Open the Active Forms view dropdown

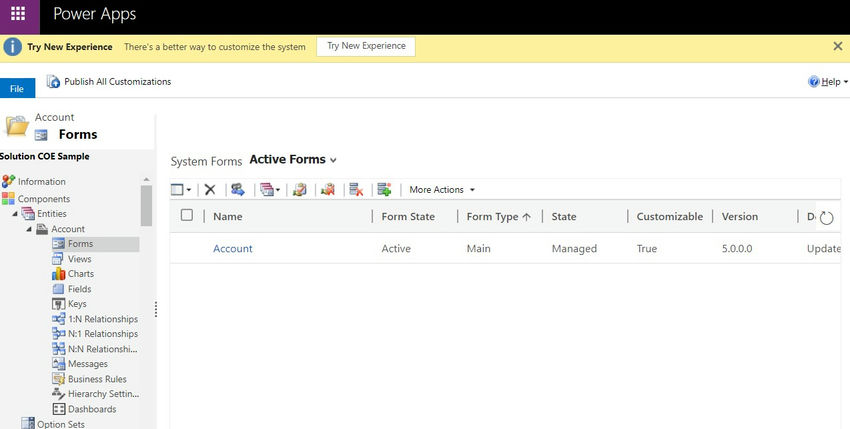click(x=293, y=159)
